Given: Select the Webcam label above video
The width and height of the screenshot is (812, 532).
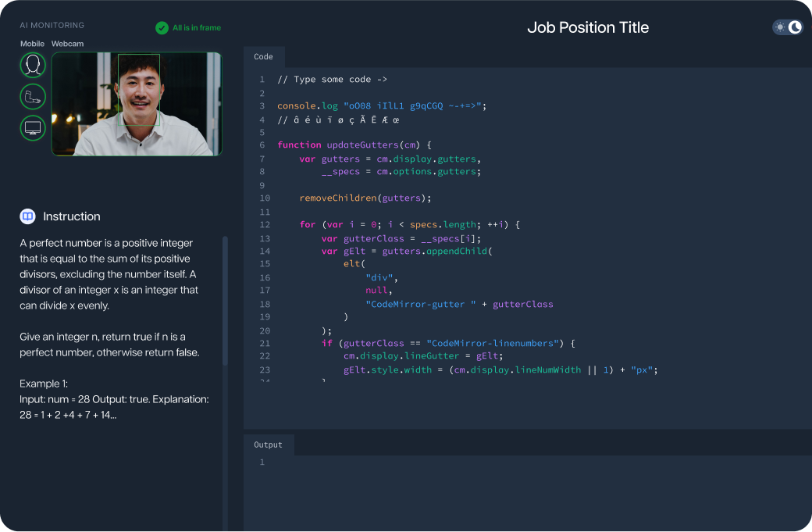Looking at the screenshot, I should 67,44.
